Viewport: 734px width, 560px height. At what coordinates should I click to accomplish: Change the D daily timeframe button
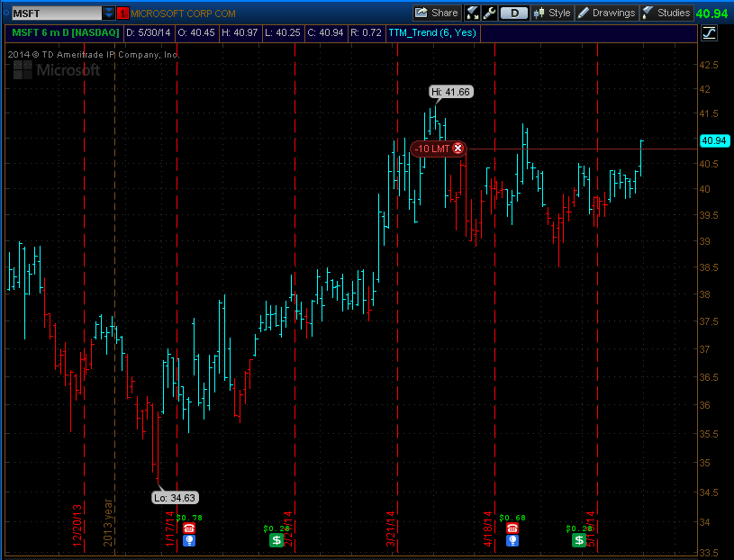(514, 14)
